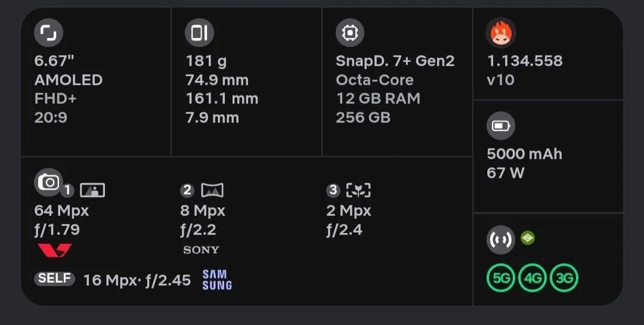644x325 pixels.
Task: Click the 3G network badge
Action: tap(564, 278)
